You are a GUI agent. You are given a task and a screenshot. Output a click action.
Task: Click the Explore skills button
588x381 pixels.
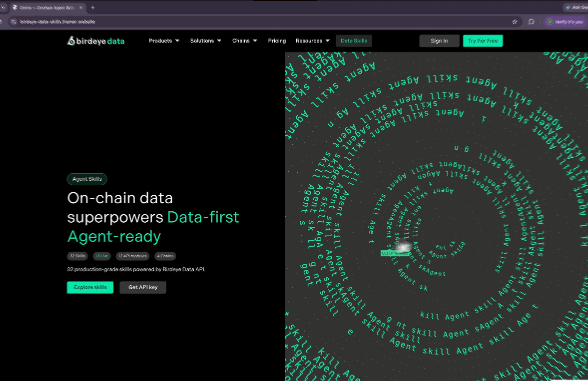[90, 287]
